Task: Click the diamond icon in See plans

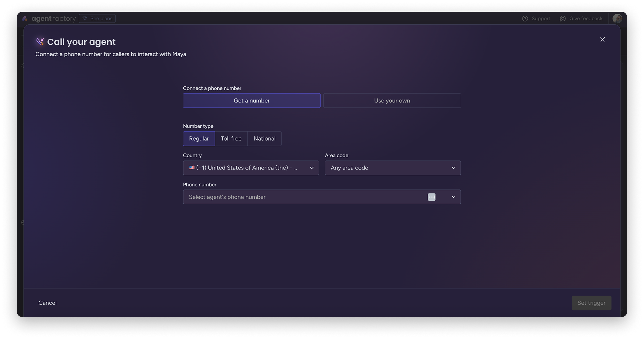Action: coord(85,18)
